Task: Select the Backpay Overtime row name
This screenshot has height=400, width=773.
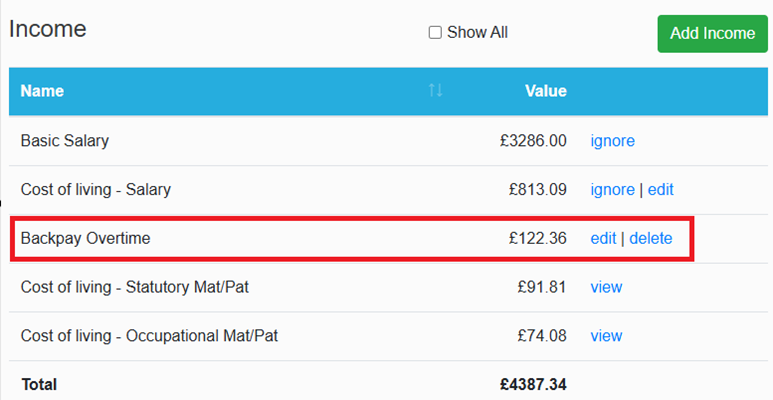Action: click(x=85, y=238)
